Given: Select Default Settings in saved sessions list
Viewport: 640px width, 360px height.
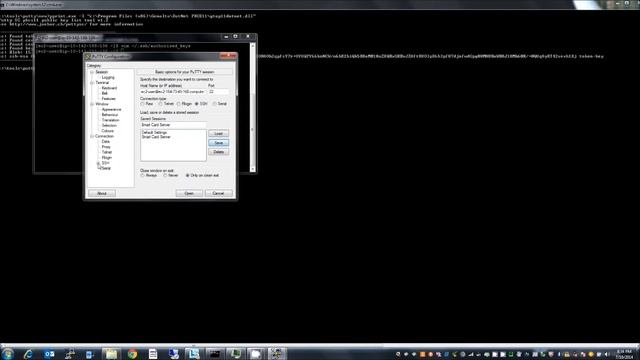Looking at the screenshot, I should pyautogui.click(x=155, y=133).
